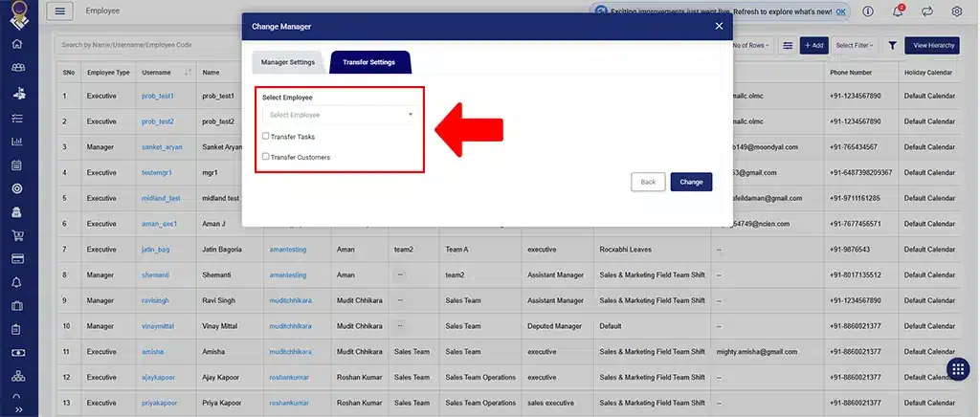980x417 pixels.
Task: Click the View Hierarchy button
Action: [932, 46]
